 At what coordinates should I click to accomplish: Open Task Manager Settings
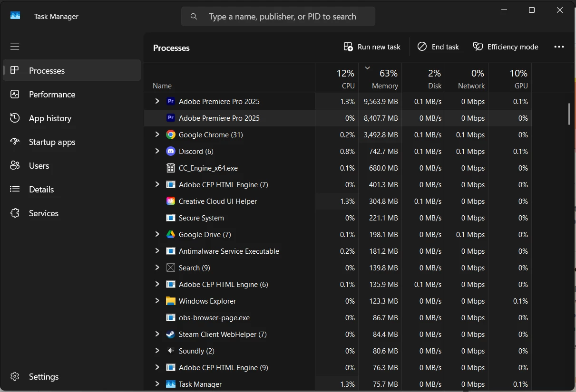(72, 376)
